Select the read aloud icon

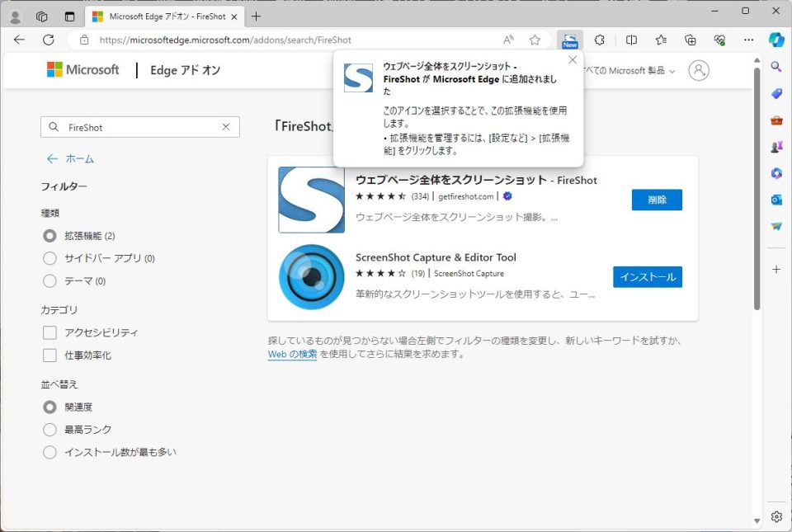tap(507, 39)
